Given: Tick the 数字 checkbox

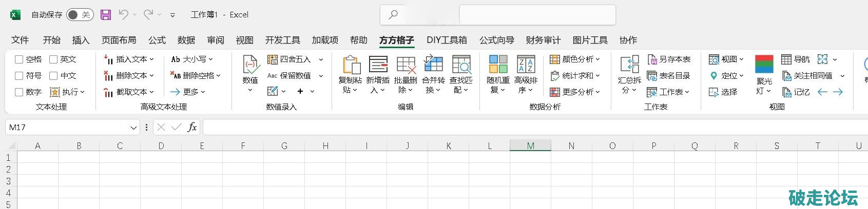Looking at the screenshot, I should pyautogui.click(x=19, y=92).
